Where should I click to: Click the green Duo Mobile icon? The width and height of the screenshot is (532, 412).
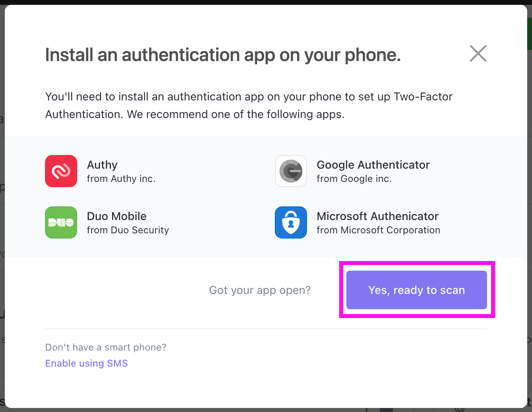[61, 222]
